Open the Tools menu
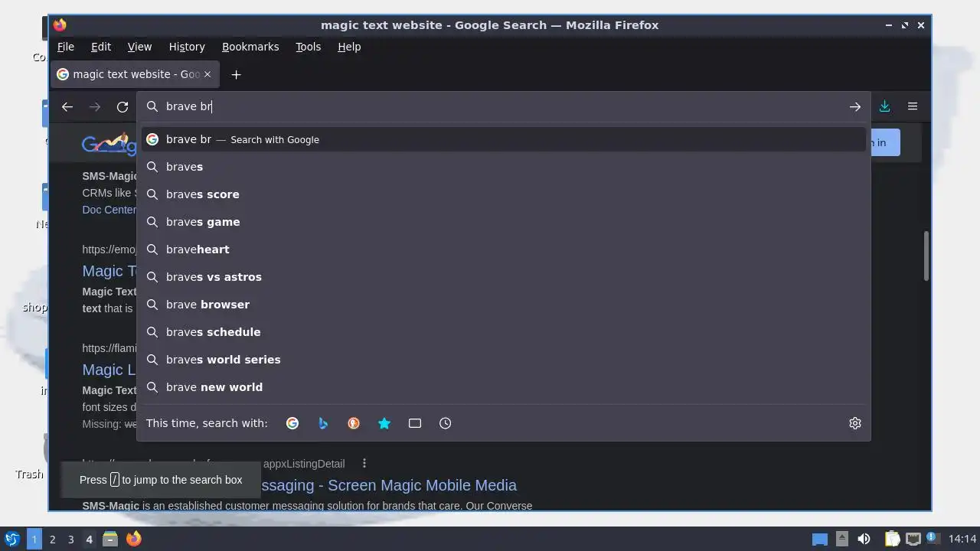Image resolution: width=980 pixels, height=551 pixels. click(309, 47)
